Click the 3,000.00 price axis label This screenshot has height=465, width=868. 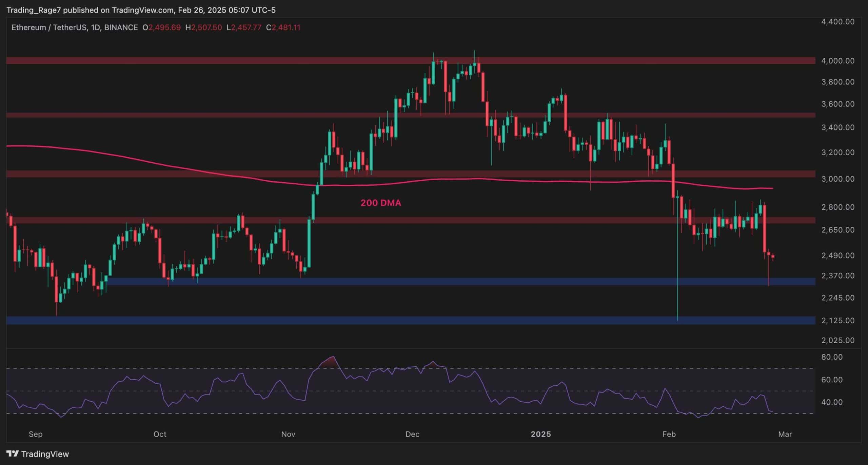837,179
